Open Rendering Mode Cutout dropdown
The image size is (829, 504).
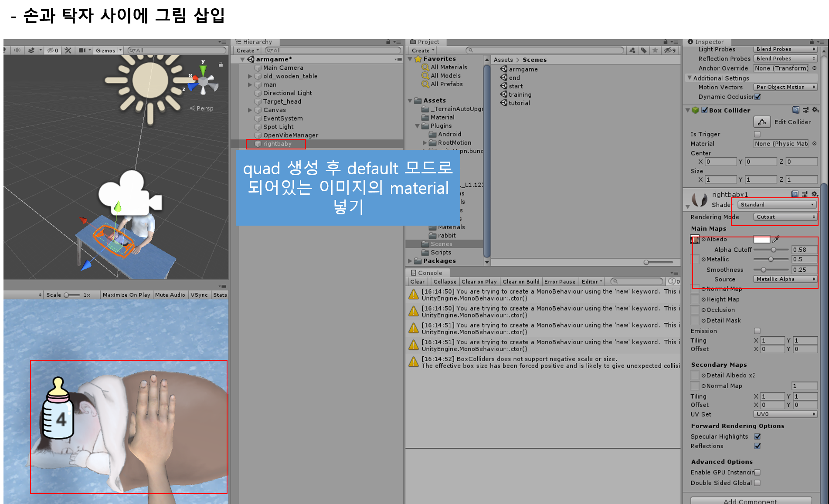click(785, 217)
